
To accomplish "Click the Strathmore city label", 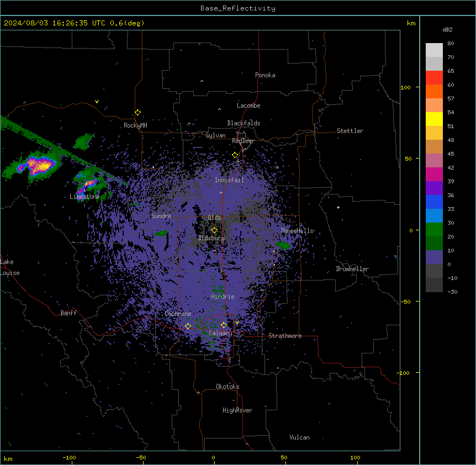I will coord(285,336).
